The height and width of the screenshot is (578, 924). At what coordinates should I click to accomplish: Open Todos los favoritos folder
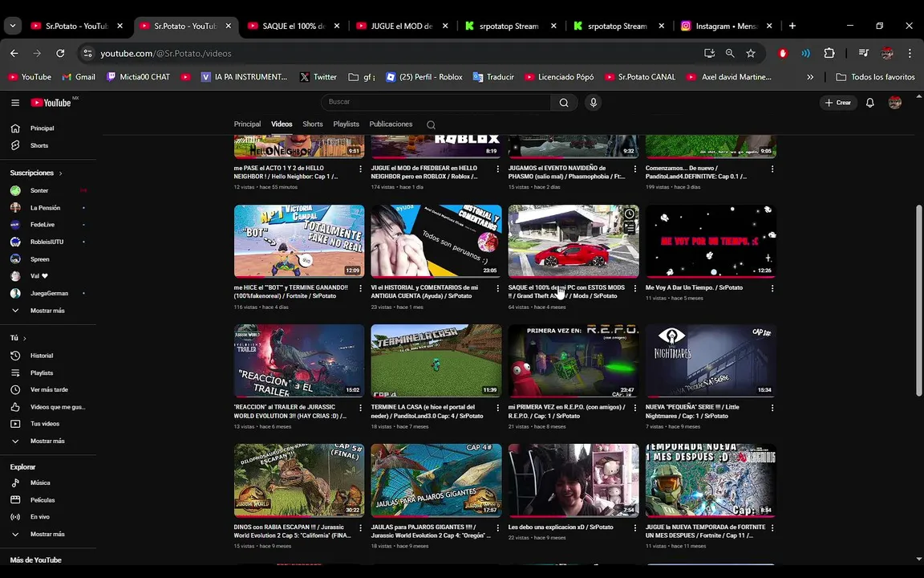876,77
